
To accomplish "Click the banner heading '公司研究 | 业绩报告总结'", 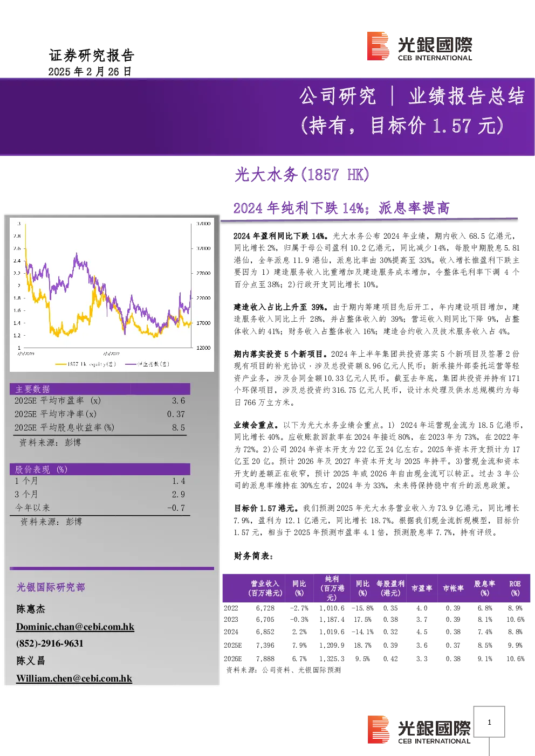I will point(412,96).
